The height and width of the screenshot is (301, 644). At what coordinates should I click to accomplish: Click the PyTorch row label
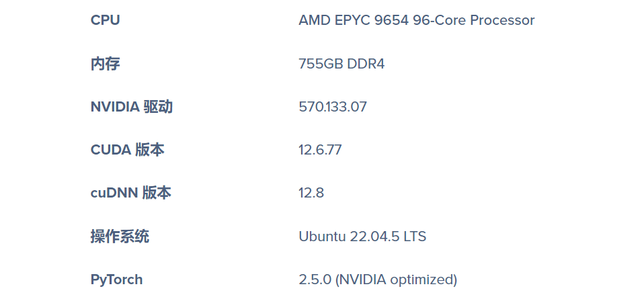[116, 279]
